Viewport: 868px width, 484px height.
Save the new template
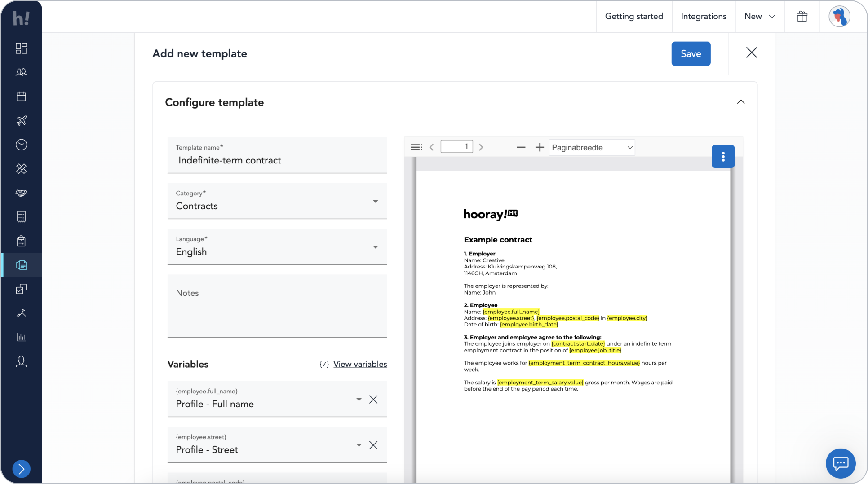[x=691, y=54]
